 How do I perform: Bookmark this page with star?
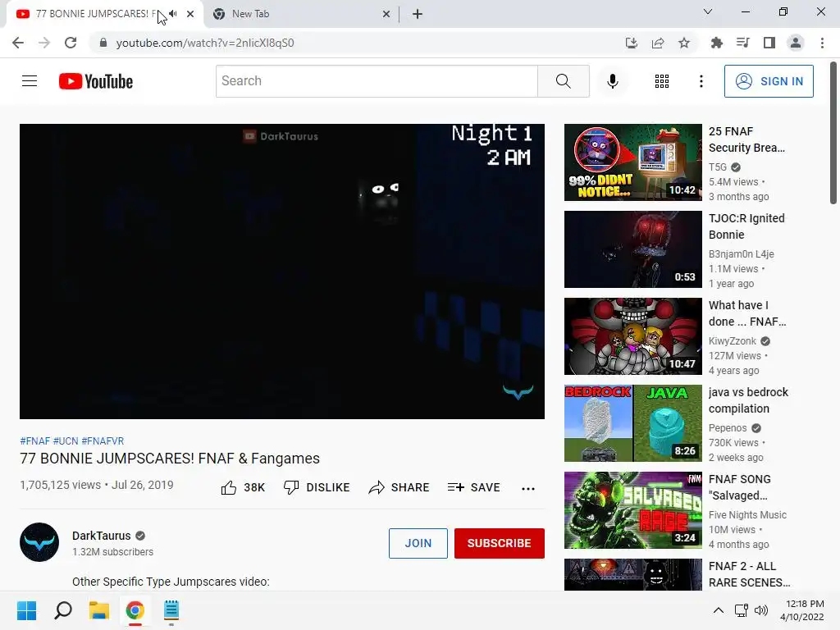point(683,43)
